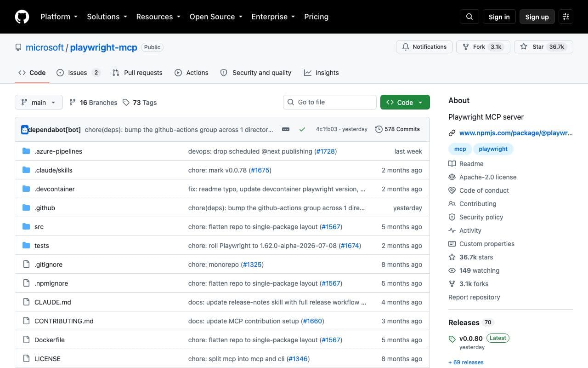Click the CLAUDE.md file icon

pos(26,302)
